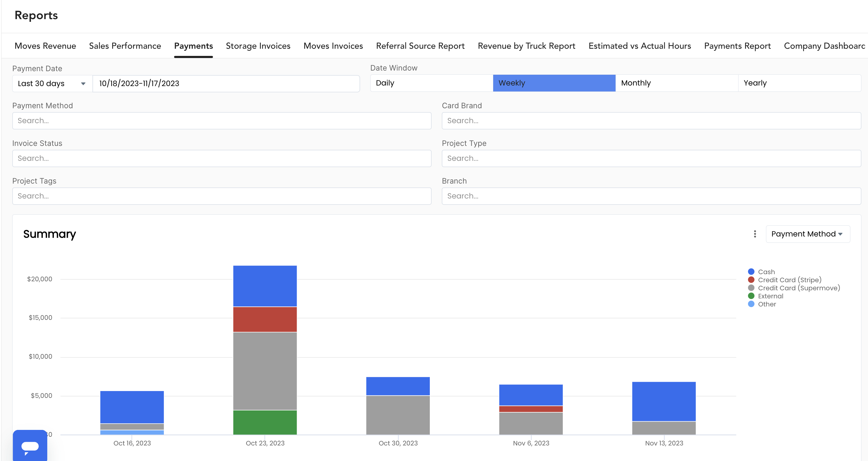
Task: Open the Card Brand search filter
Action: pos(651,120)
